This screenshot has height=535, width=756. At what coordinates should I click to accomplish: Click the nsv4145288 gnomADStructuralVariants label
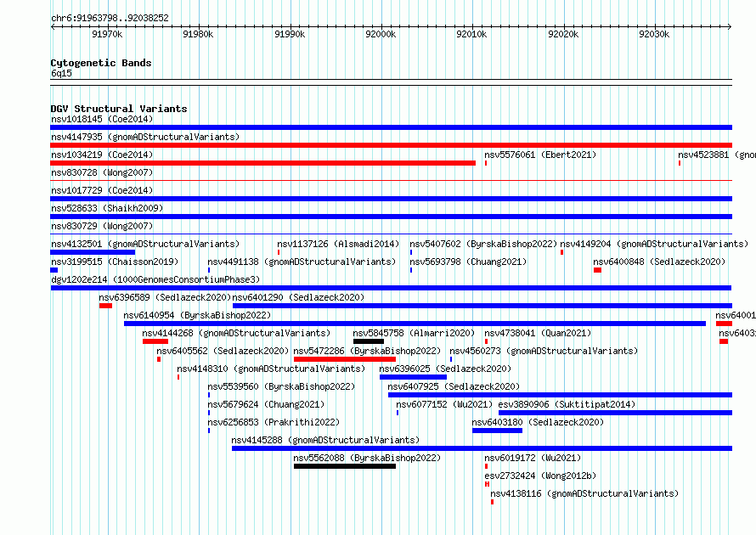[x=326, y=440]
